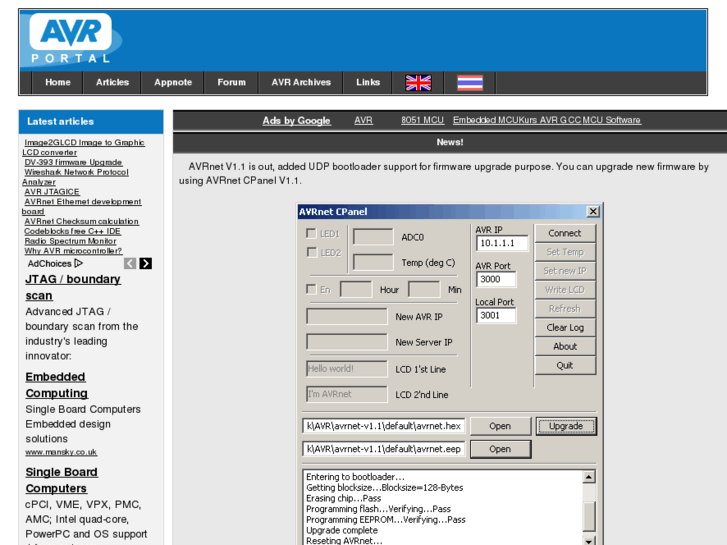The height and width of the screenshot is (545, 727).
Task: Open the Forum menu item
Action: click(x=231, y=83)
